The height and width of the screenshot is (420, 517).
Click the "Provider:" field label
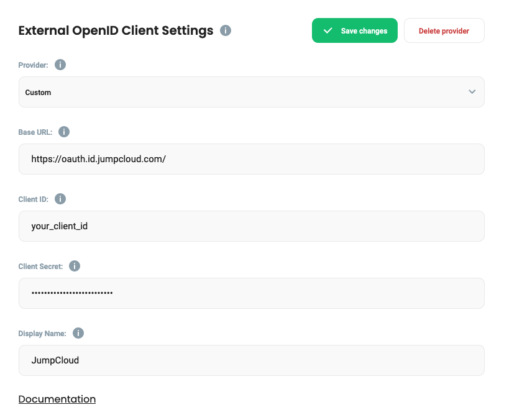tap(33, 65)
